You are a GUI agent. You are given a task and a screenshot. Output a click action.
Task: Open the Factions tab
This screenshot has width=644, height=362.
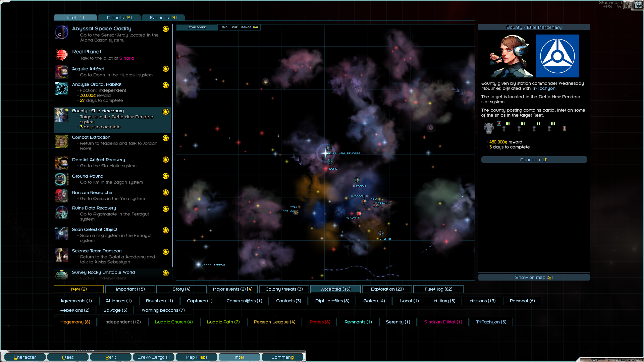coord(163,18)
